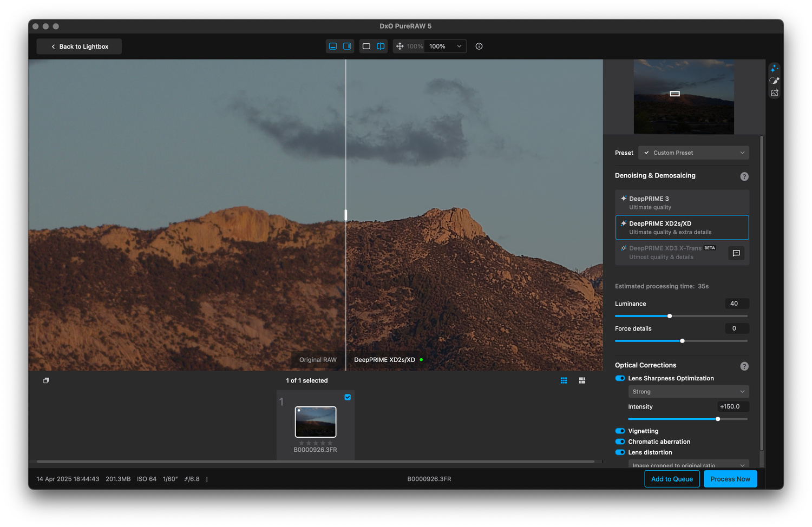812x527 pixels.
Task: Toggle the bottom filmstrip panel icon
Action: coord(333,47)
